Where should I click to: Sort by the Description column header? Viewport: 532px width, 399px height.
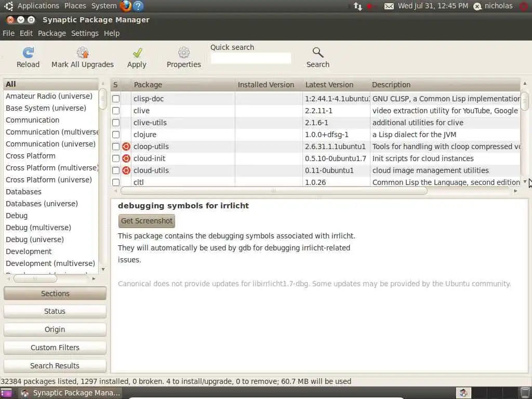(445, 85)
